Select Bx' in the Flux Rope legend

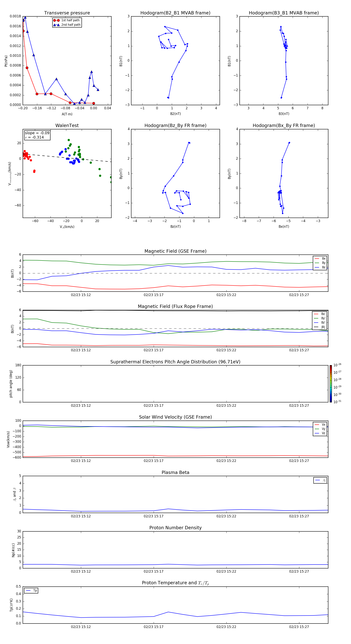pyautogui.click(x=320, y=314)
